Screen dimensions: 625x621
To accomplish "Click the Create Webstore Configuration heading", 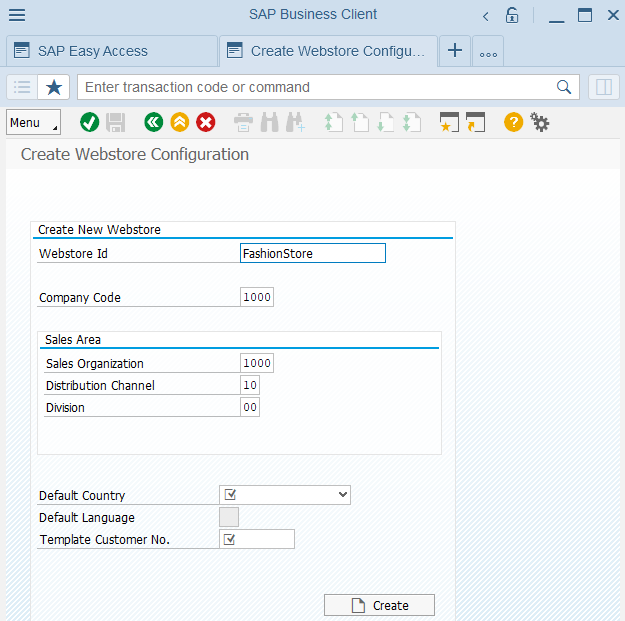I will (x=135, y=154).
